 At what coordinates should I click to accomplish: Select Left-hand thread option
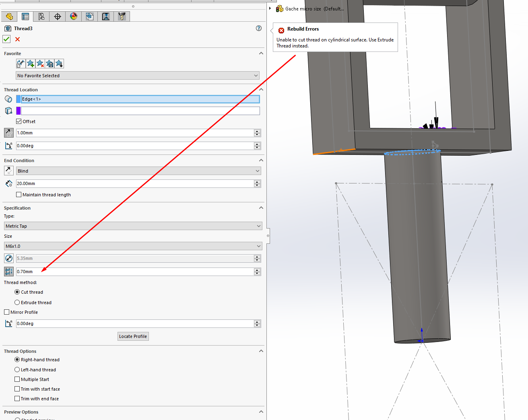click(x=17, y=370)
